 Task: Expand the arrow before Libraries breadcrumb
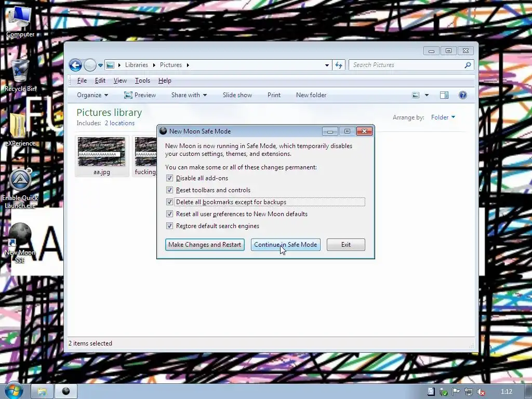coord(119,65)
